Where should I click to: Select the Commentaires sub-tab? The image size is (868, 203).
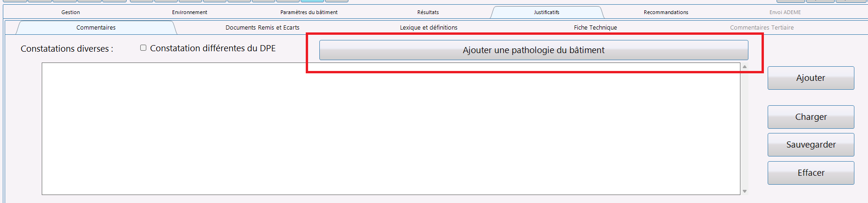click(96, 28)
